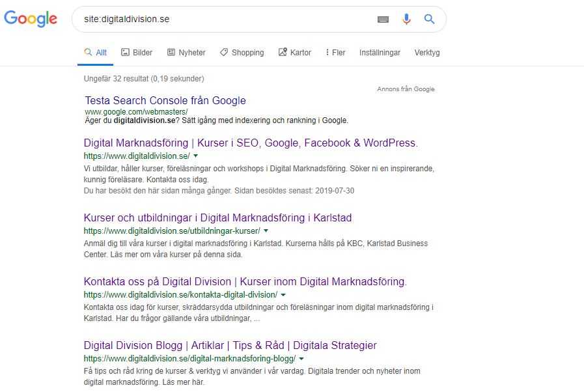
Task: Click the blue search magnifier icon
Action: [429, 19]
